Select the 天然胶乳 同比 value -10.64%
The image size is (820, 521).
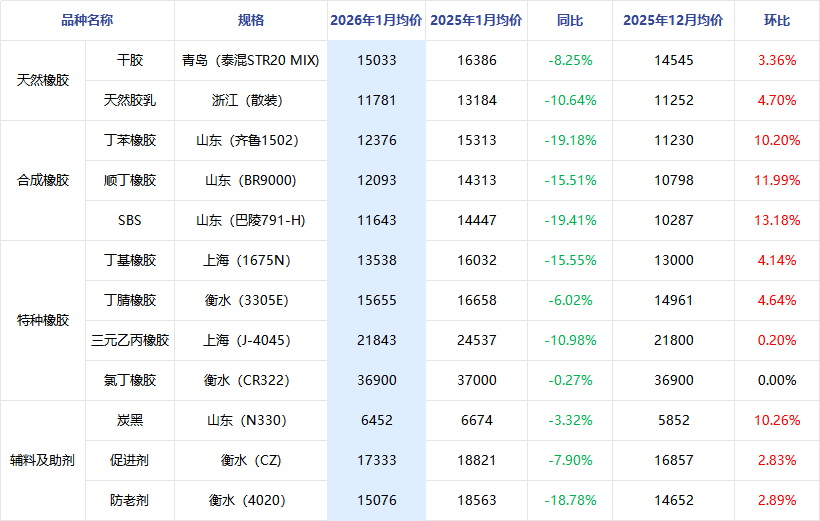pyautogui.click(x=570, y=100)
